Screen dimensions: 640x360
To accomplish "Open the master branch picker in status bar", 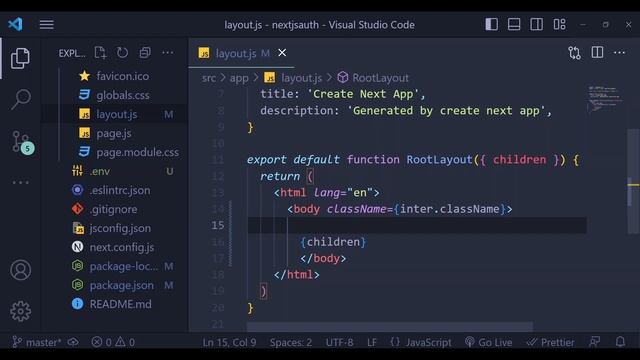I will [36, 342].
